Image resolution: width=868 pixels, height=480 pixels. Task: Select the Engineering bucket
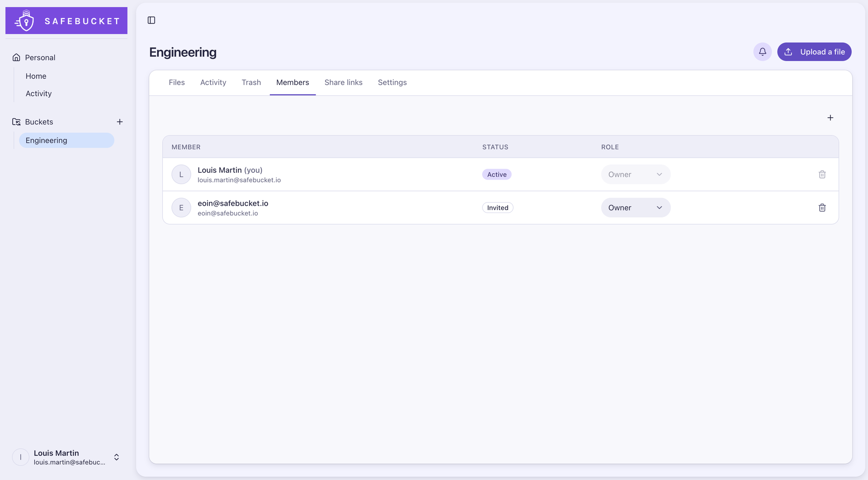66,140
